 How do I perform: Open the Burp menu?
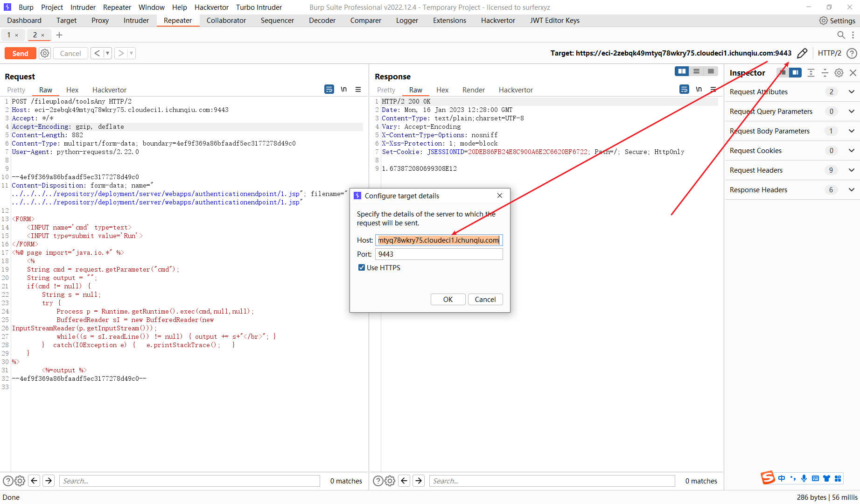point(26,7)
